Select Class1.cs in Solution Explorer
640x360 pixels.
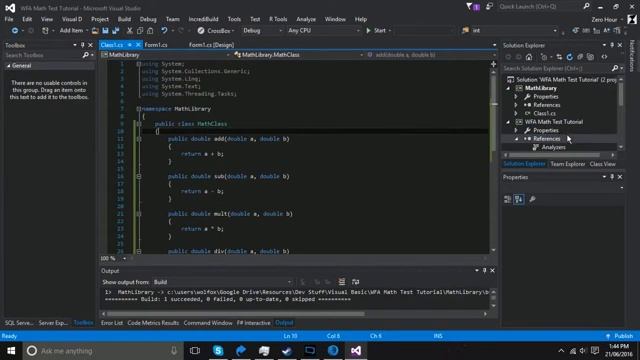544,113
